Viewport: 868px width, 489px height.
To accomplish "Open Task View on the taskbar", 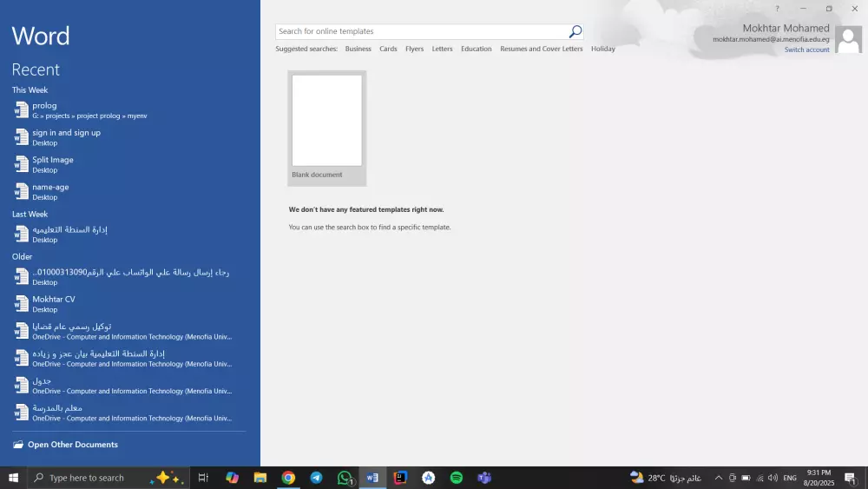I will [203, 478].
